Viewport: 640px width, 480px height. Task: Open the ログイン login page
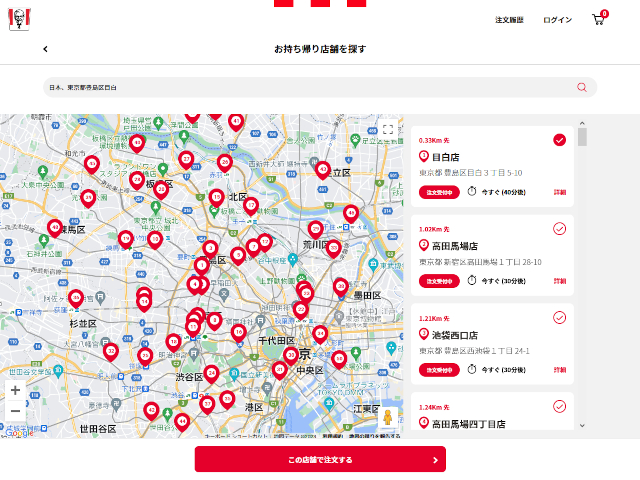point(558,20)
